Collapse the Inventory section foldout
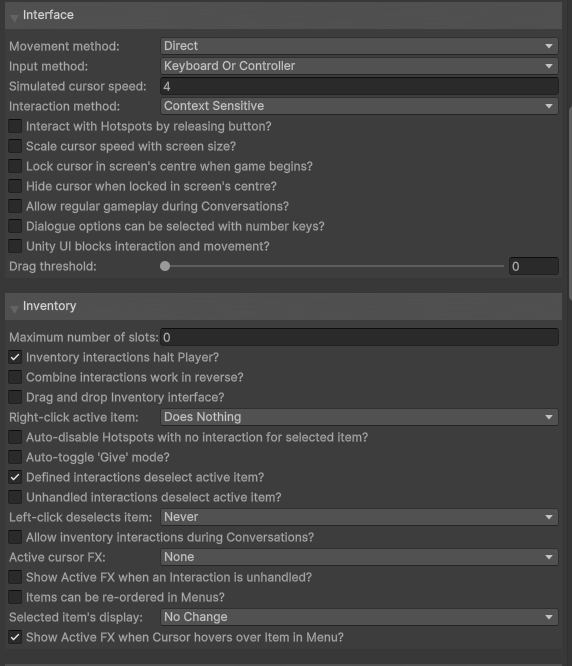572x666 pixels. [x=14, y=309]
